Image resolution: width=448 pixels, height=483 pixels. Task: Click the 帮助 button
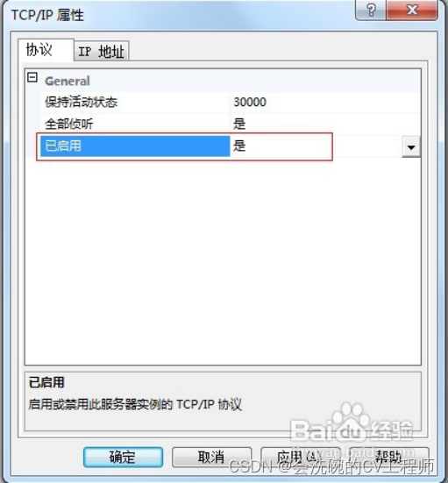389,457
